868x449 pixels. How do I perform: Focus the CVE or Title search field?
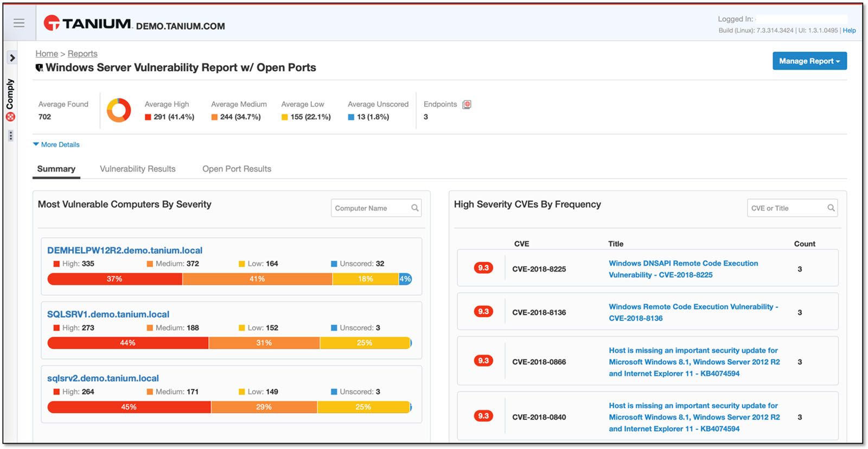pyautogui.click(x=792, y=208)
